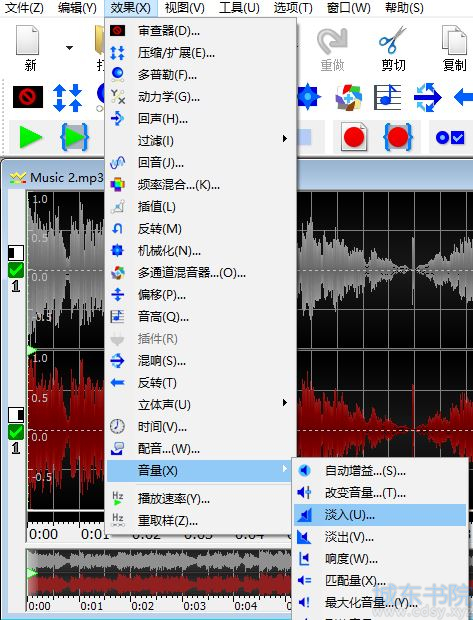Viewport: 473px width, 620px height.
Task: Click the Music 2.mp3 window title
Action: tap(67, 178)
